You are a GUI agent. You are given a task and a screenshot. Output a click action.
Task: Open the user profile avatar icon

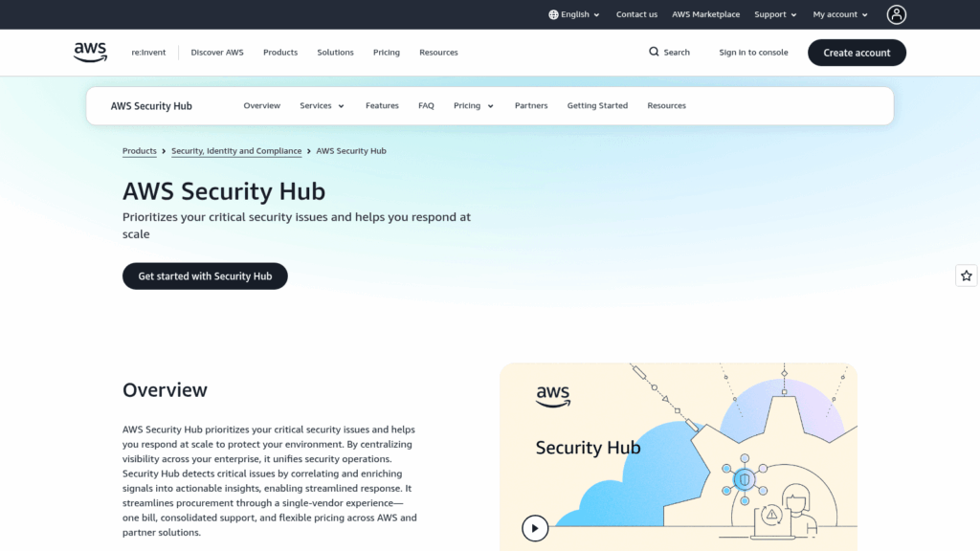click(x=896, y=14)
